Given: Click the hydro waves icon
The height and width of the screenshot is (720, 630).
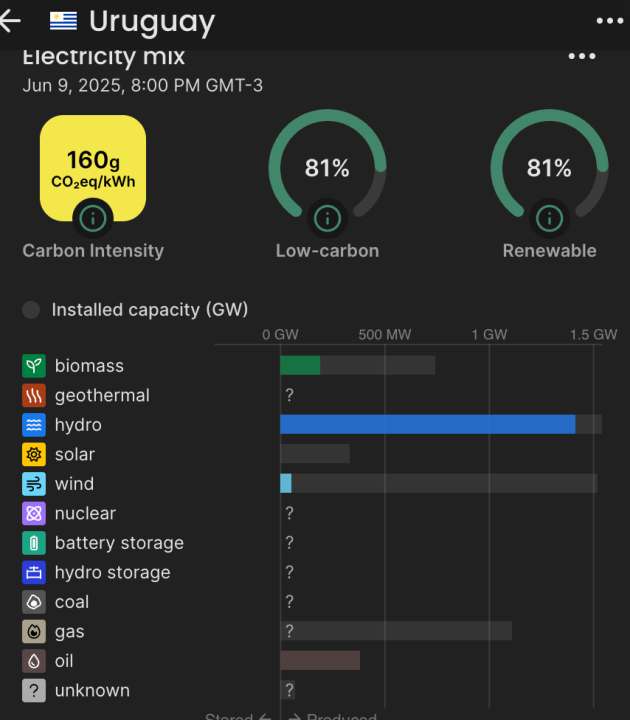Looking at the screenshot, I should tap(34, 425).
